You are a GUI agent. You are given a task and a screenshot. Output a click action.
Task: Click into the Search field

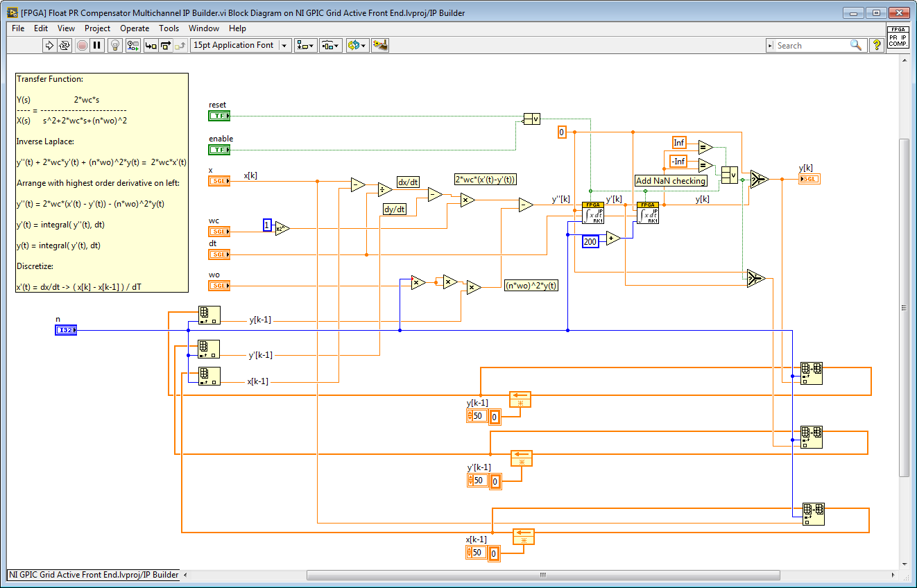pyautogui.click(x=812, y=45)
